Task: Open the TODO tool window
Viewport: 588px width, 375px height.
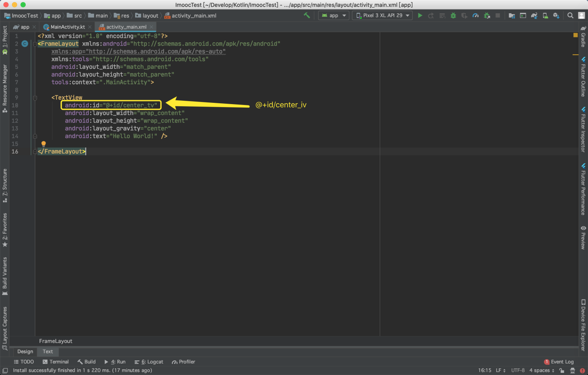Action: (x=24, y=362)
